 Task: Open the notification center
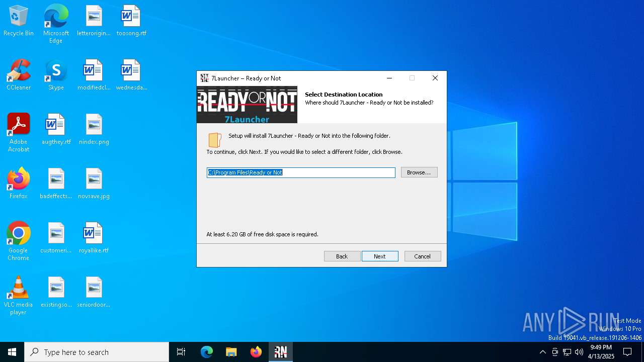pos(627,352)
